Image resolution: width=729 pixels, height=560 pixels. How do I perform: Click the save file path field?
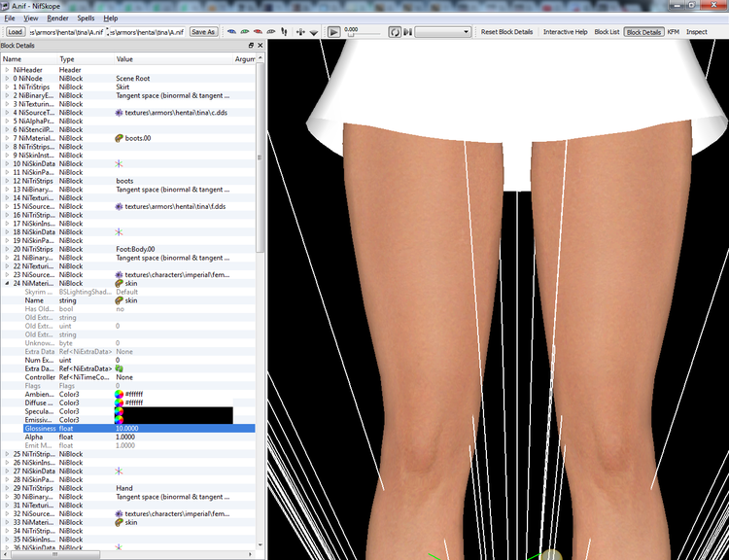point(148,32)
